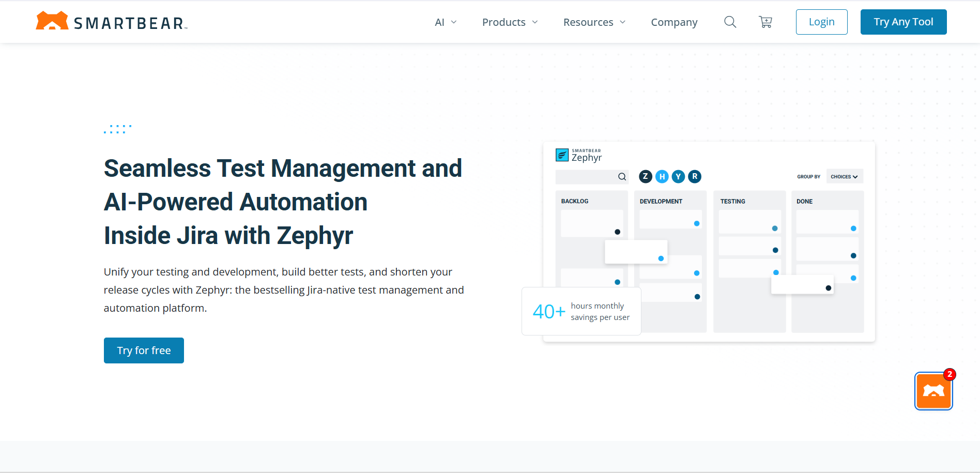Screen dimensions: 980x473
Task: Click the Try Any Tool button
Action: 903,22
